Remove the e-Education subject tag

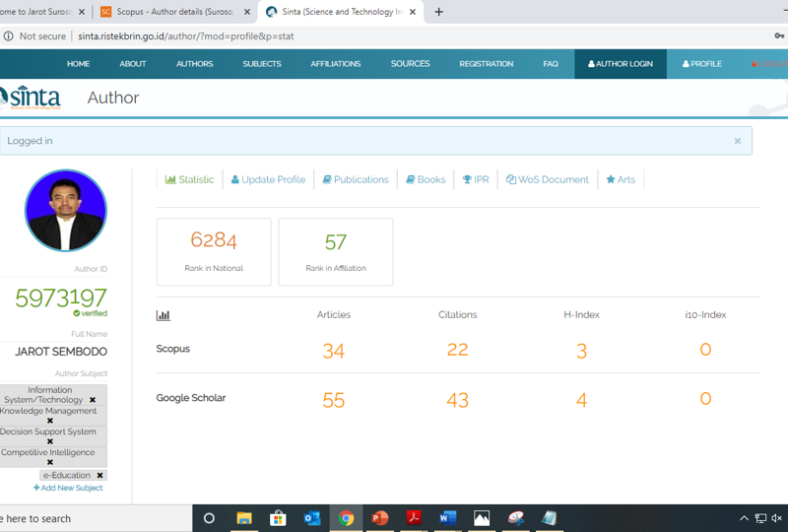(x=99, y=475)
